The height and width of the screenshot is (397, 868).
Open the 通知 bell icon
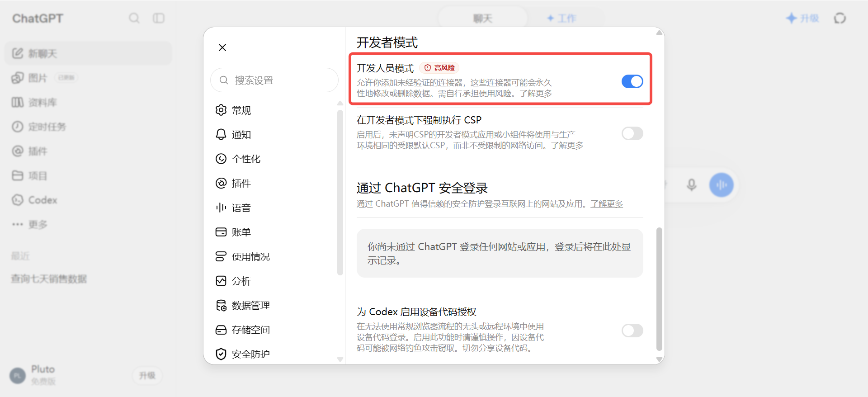221,134
